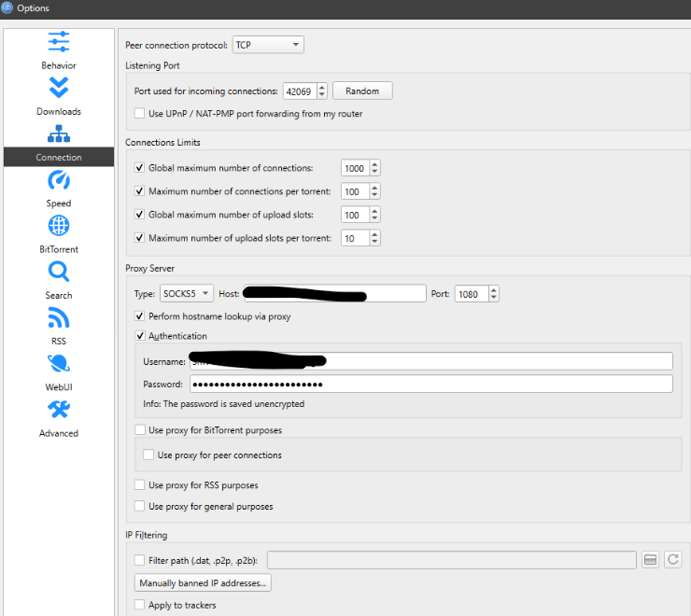This screenshot has height=616, width=691.
Task: Click the browse filter file icon
Action: click(651, 559)
